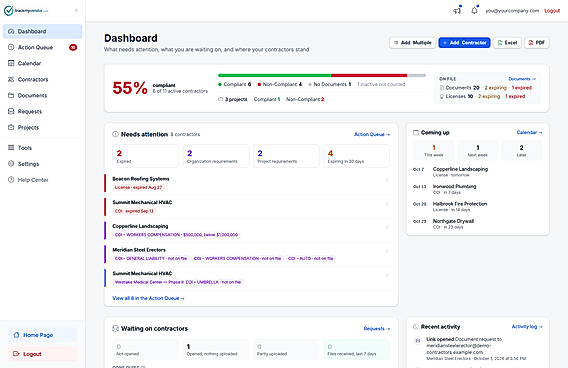Click the Workers Compensation $500,000 tag
Viewport: 568px width, 368px height.
(x=176, y=235)
